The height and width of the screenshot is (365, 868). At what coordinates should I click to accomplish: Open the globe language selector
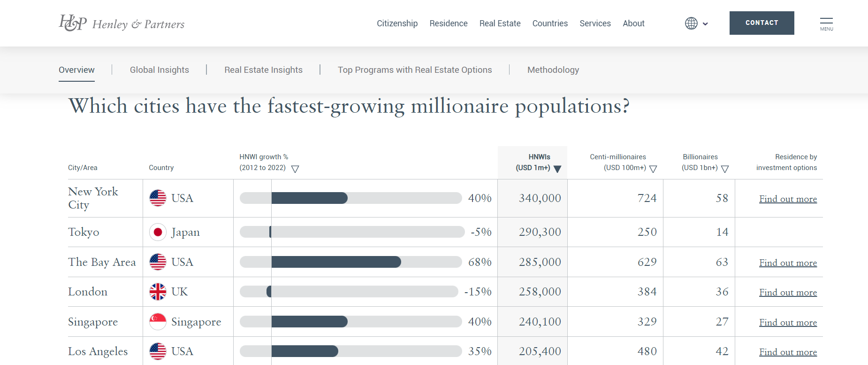[691, 23]
